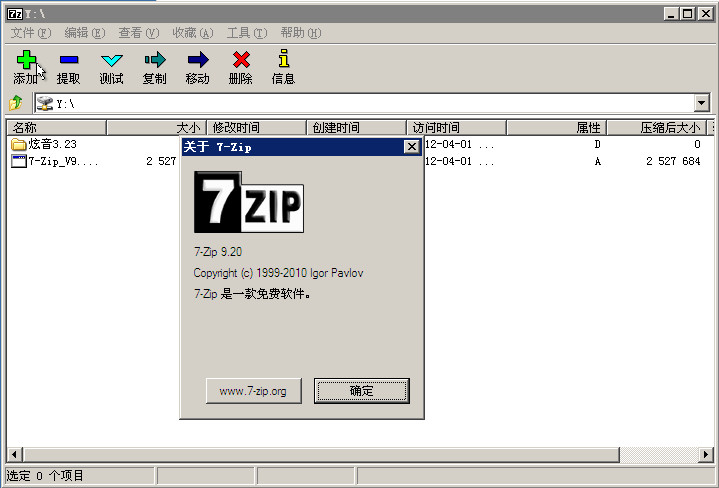Click the Copyright Igor Pavlov text
The image size is (719, 488).
(x=278, y=273)
